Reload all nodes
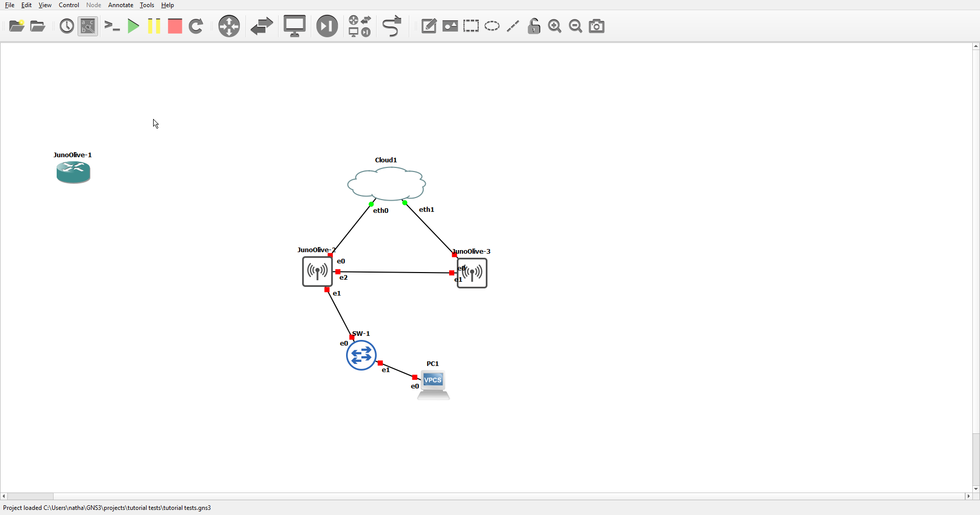 pyautogui.click(x=196, y=26)
